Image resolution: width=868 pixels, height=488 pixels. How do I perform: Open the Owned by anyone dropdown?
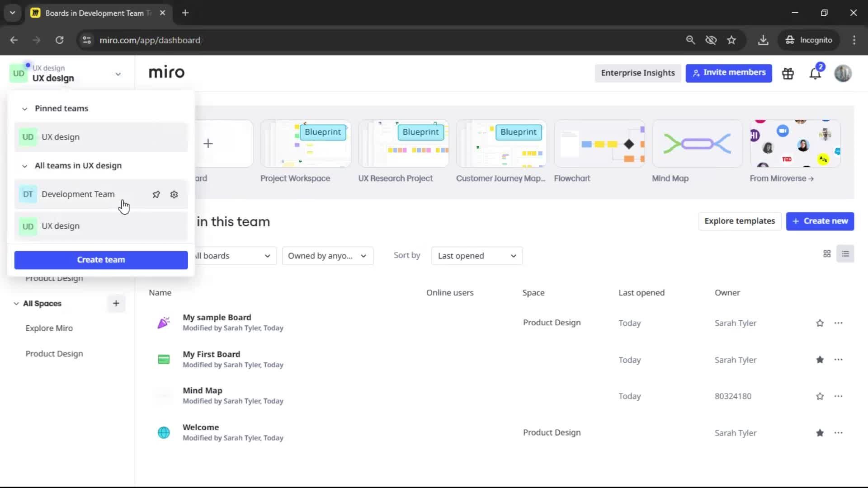[x=327, y=256]
